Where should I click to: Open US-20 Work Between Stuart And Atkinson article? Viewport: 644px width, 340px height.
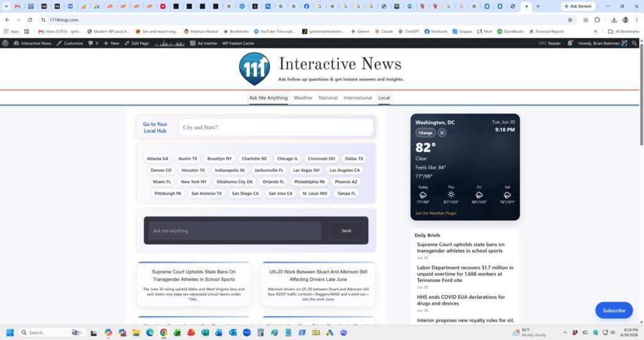[x=318, y=284]
